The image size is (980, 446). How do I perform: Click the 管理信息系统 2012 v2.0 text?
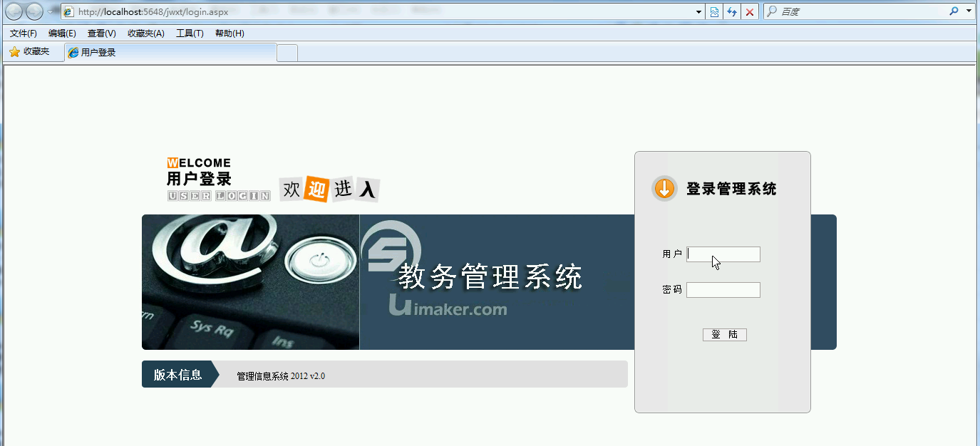[x=281, y=376]
